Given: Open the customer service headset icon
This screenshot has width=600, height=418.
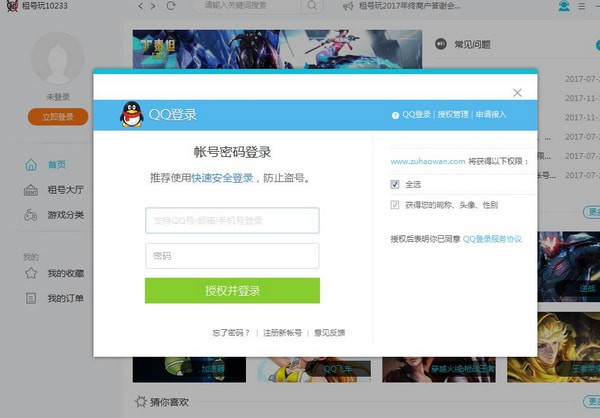Looking at the screenshot, I should click(564, 6).
